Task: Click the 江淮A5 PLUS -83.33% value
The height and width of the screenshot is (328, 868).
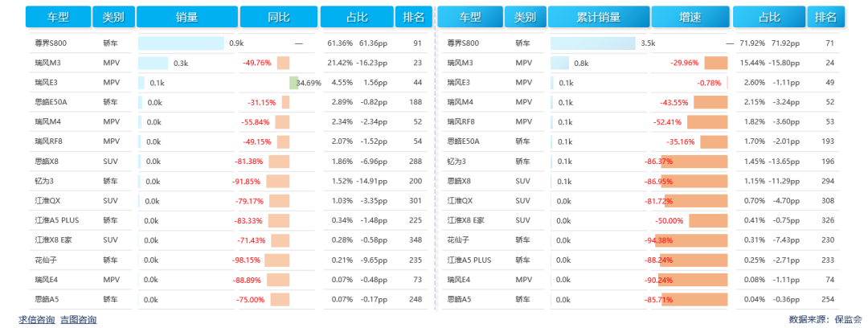Action: 248,220
